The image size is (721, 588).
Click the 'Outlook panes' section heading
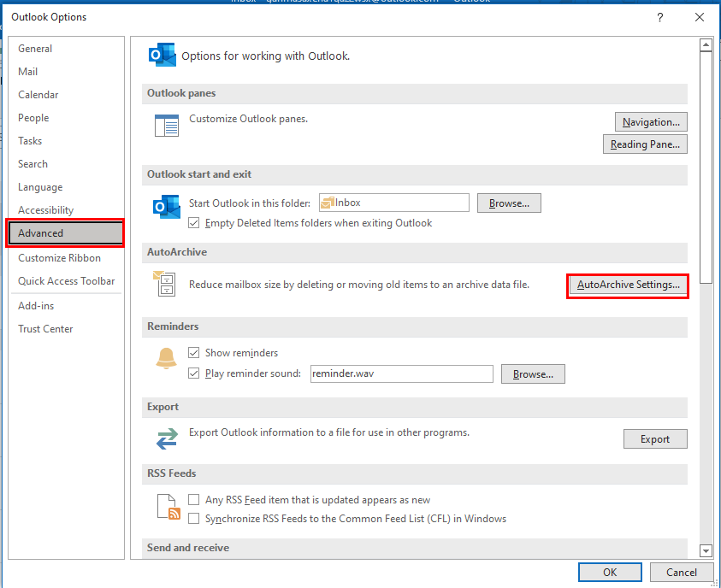point(181,93)
